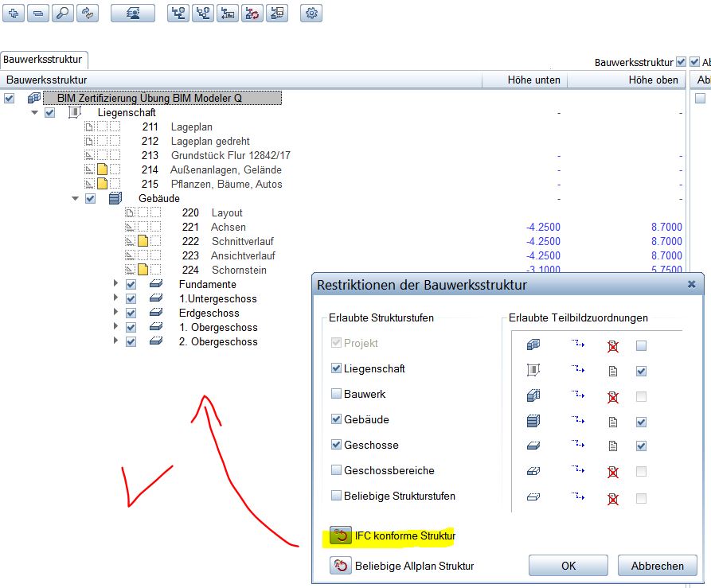
Task: Expand the 2. Obergeschoss node
Action: (x=115, y=341)
